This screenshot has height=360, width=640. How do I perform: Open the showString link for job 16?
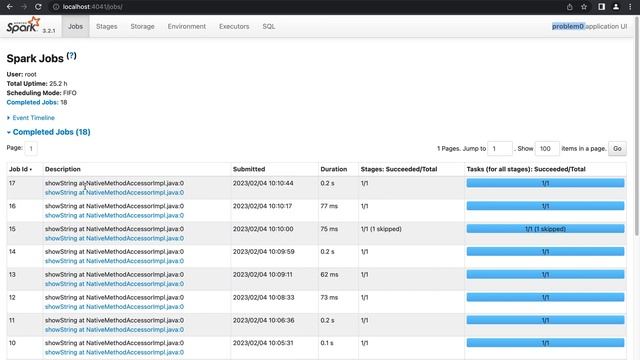pyautogui.click(x=114, y=216)
